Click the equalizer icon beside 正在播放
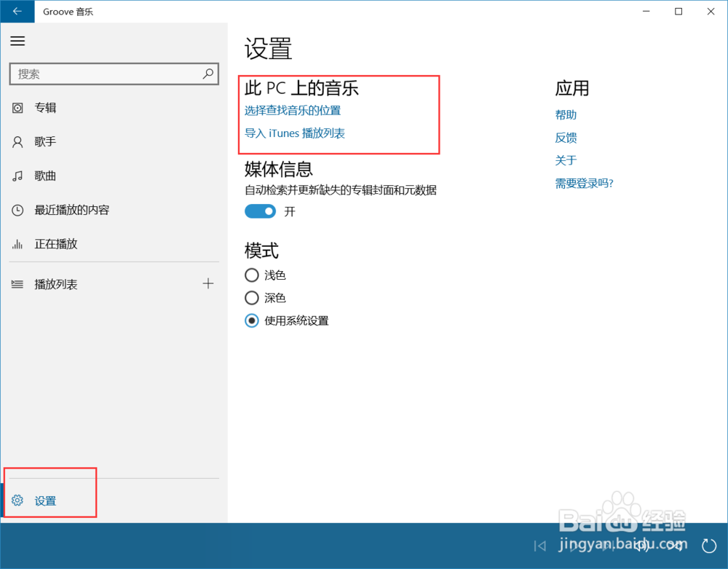The width and height of the screenshot is (728, 569). pyautogui.click(x=17, y=244)
